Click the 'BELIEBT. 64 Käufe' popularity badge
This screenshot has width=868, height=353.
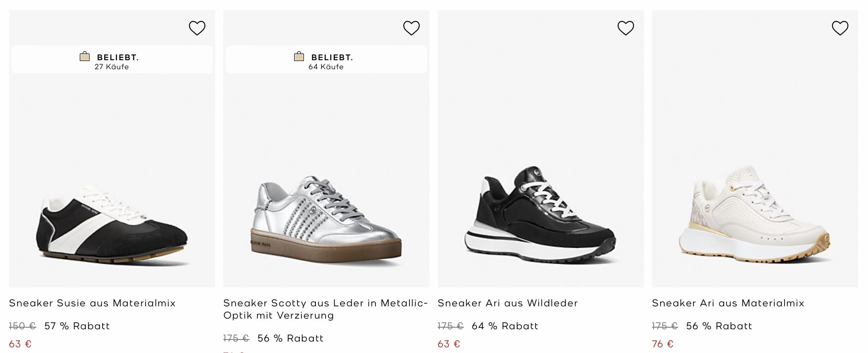pyautogui.click(x=326, y=60)
